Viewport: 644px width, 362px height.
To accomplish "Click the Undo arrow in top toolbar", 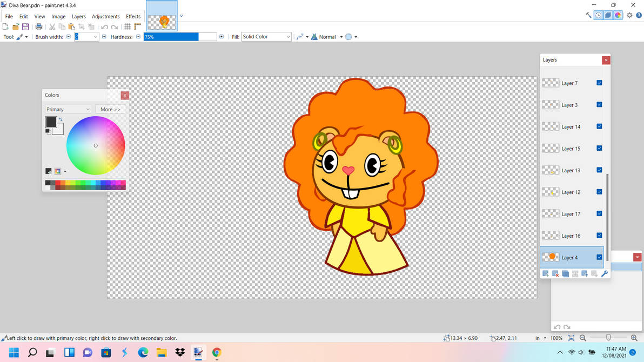I will point(104,27).
